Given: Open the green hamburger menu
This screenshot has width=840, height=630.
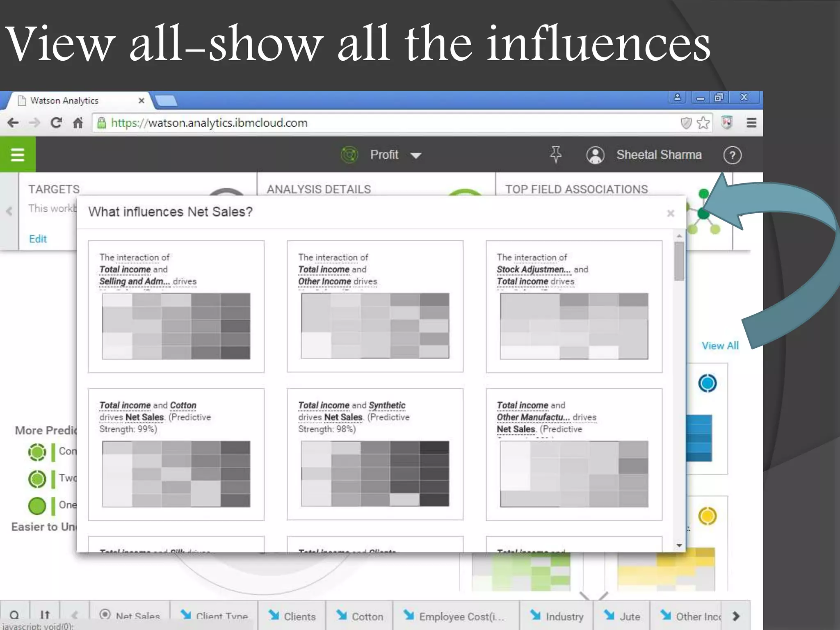Looking at the screenshot, I should point(18,155).
